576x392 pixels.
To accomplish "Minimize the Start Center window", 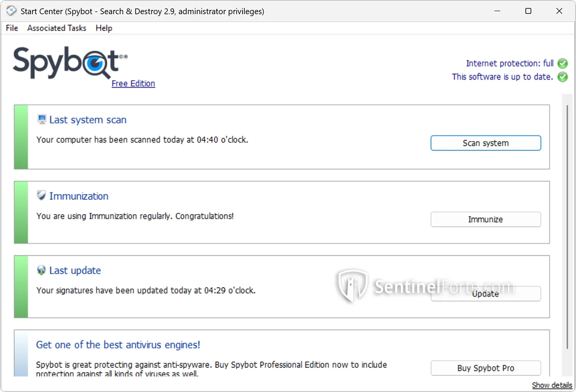I will (497, 11).
